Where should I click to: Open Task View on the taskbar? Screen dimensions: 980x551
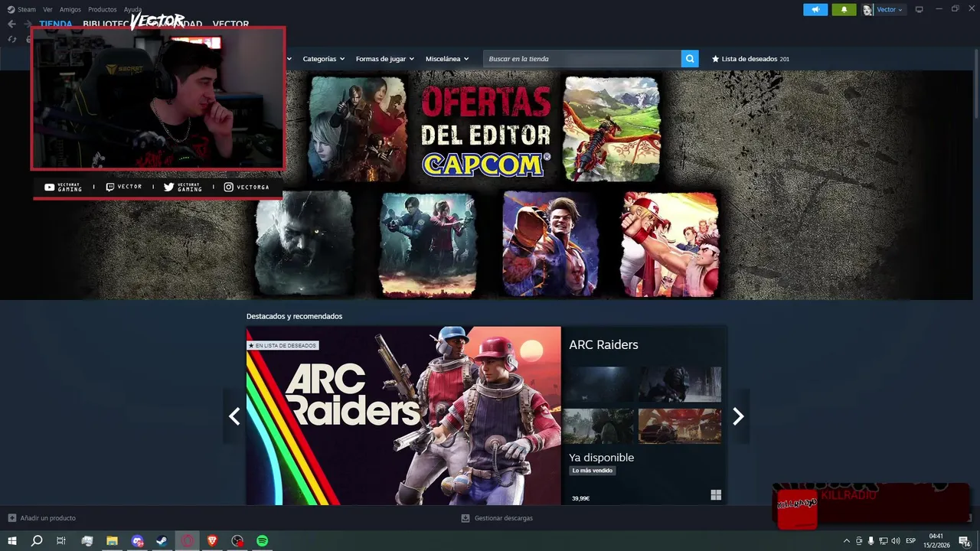click(61, 541)
